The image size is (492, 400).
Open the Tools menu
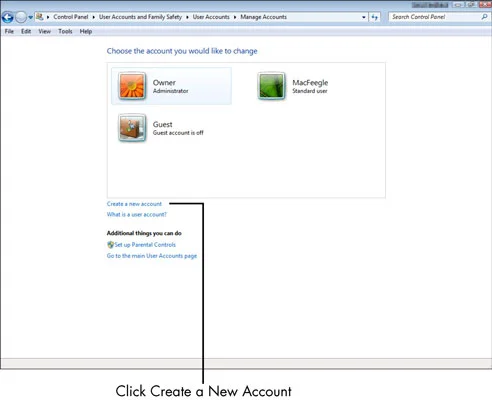coord(65,31)
